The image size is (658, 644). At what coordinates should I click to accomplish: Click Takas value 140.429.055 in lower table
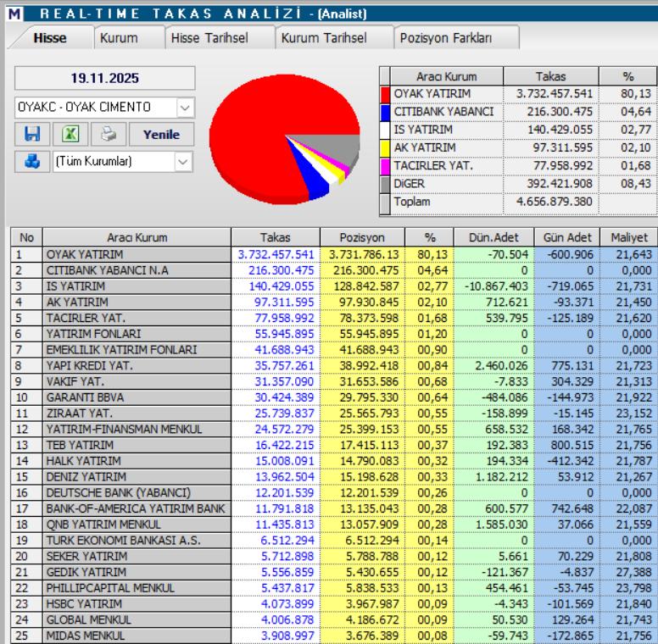[282, 286]
